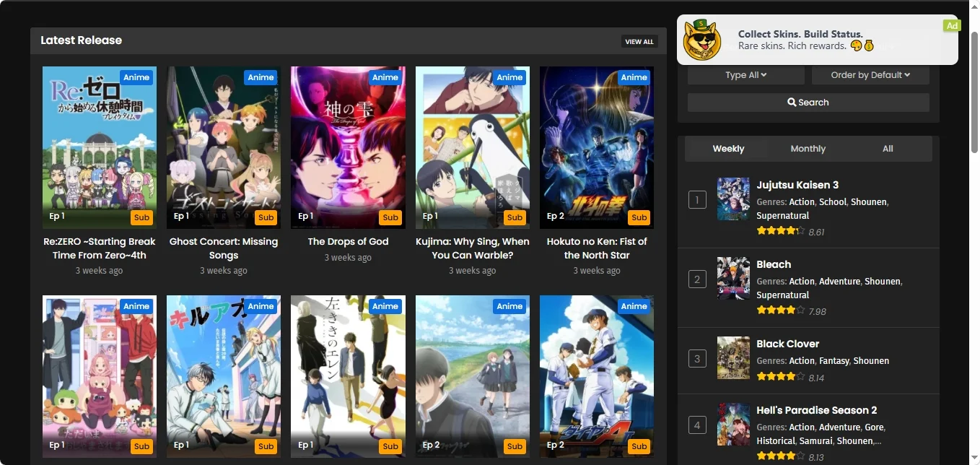Click the Gore genre under Hell's Paradise

pyautogui.click(x=873, y=427)
